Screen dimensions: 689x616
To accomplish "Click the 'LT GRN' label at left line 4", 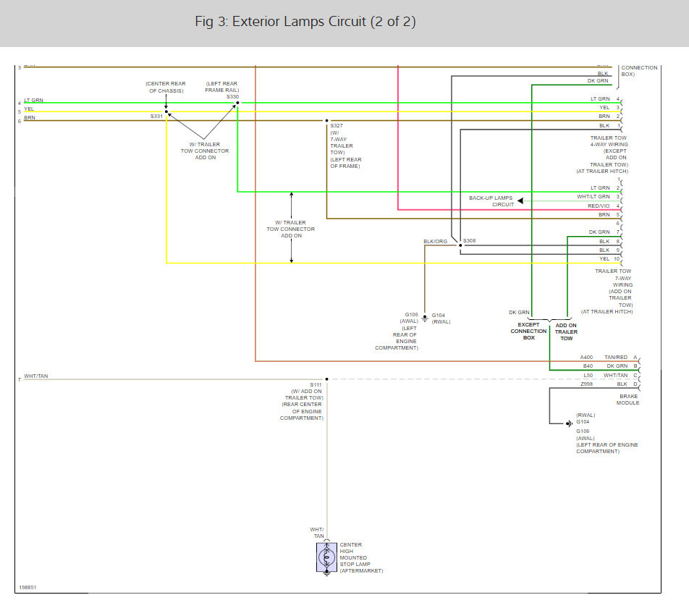I will click(x=33, y=100).
